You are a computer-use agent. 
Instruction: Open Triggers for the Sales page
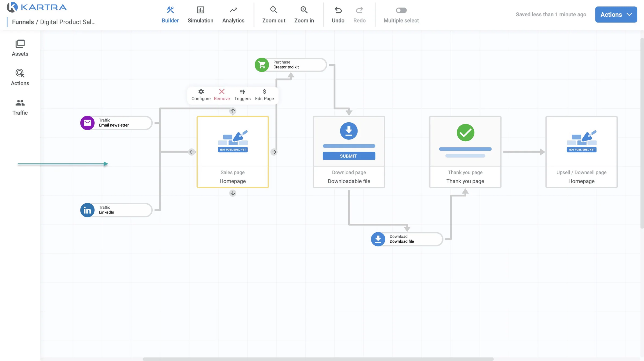(242, 95)
